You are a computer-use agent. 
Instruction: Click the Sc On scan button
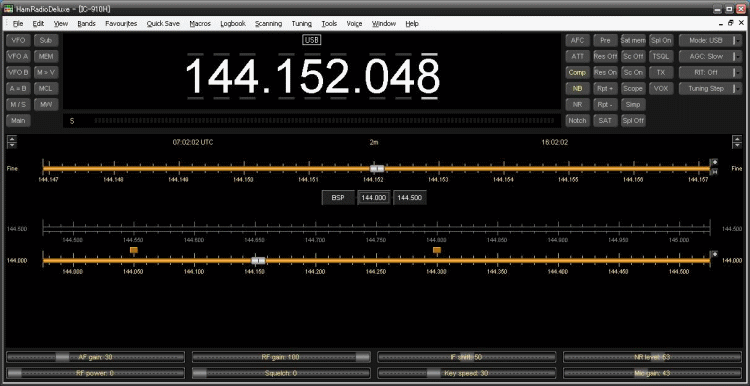click(x=633, y=73)
